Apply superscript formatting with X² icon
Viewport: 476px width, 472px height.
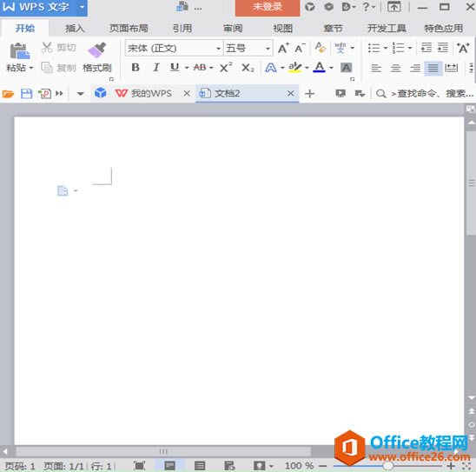pos(226,68)
